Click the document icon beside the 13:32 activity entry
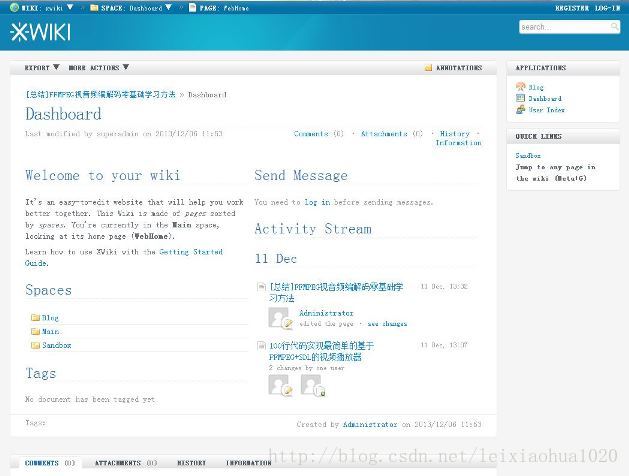Screen dimensions: 629x476 click(261, 286)
